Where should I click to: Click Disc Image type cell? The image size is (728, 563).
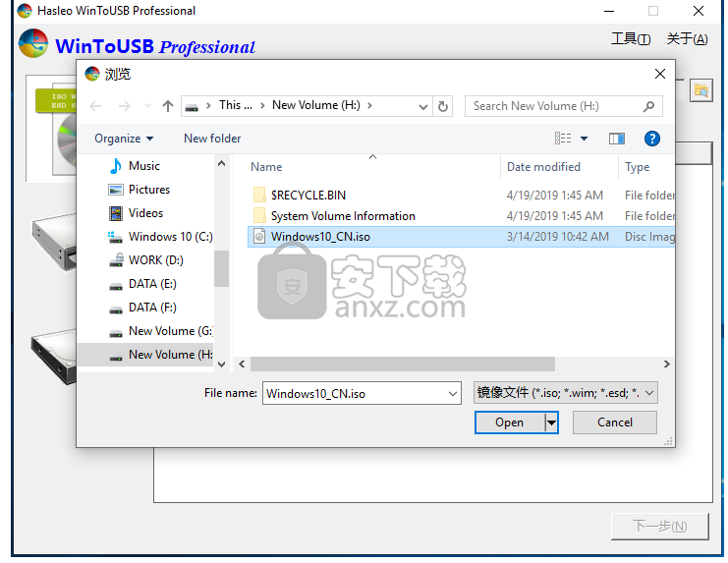click(649, 237)
